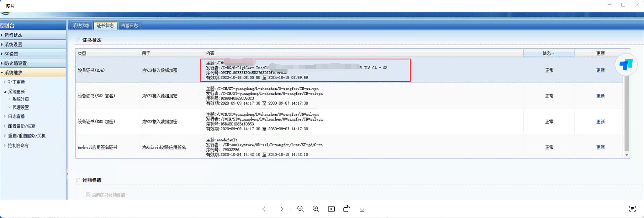Enable the 启用证书过期提醒 checkbox

pos(88,195)
